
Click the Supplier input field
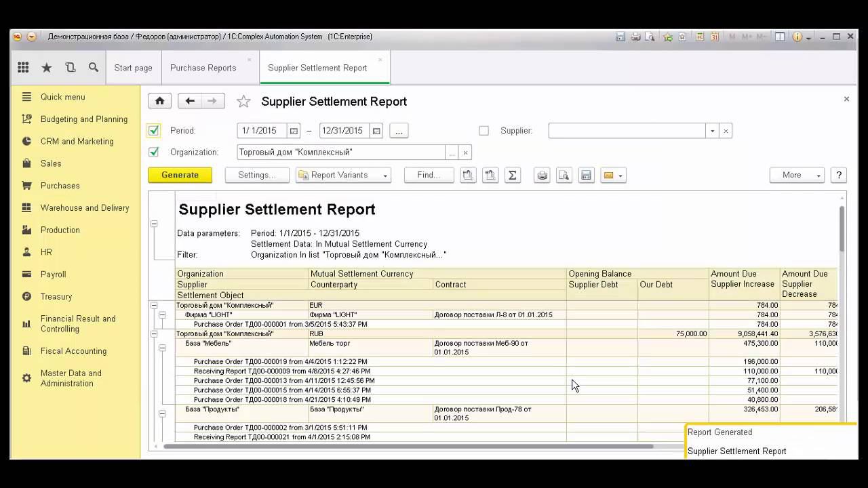(x=627, y=131)
